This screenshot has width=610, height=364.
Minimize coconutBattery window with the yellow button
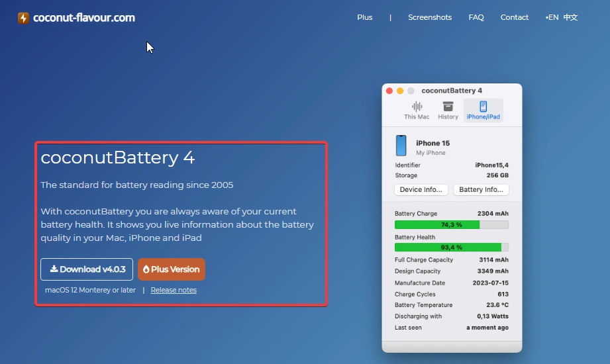click(x=400, y=91)
